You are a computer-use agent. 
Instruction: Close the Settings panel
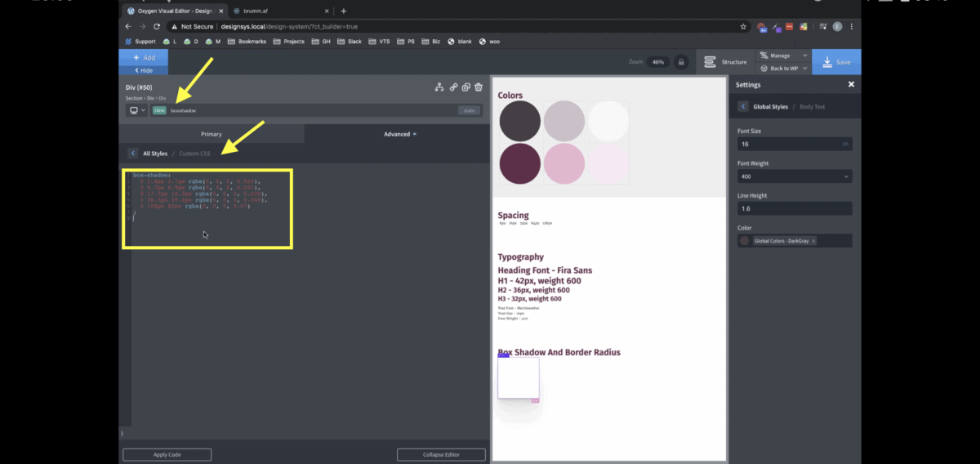(851, 84)
